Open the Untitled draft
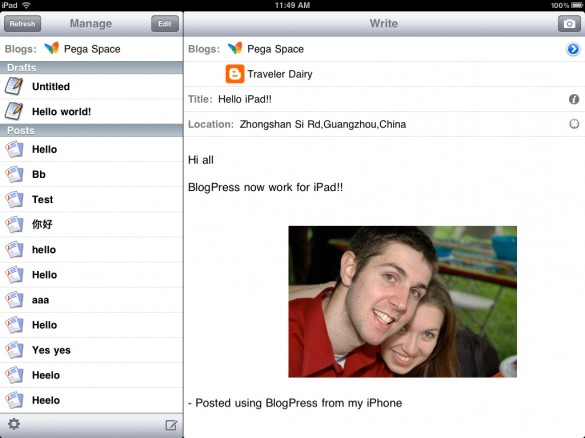The image size is (585, 438). [x=91, y=87]
